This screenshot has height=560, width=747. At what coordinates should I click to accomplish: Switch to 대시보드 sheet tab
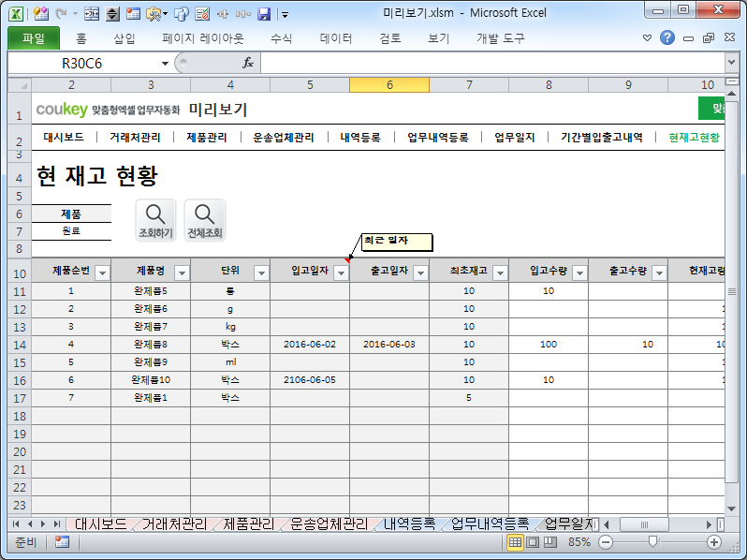[x=101, y=524]
